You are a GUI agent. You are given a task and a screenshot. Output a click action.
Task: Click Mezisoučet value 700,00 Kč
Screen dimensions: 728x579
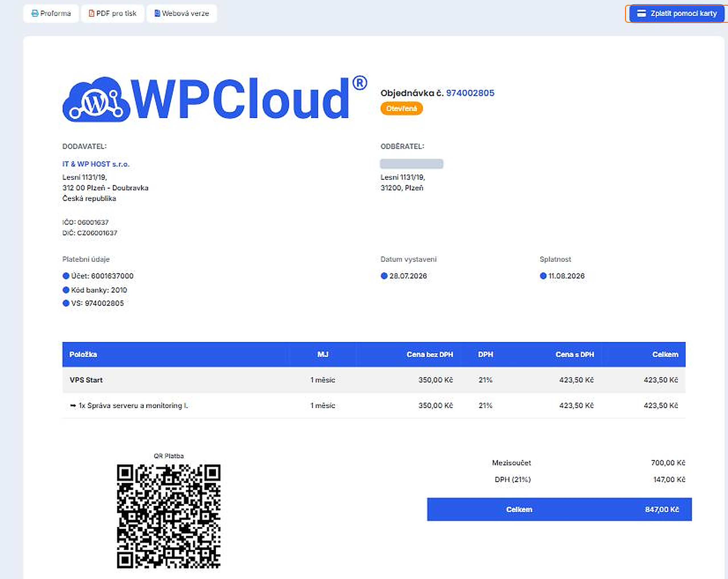tap(668, 462)
